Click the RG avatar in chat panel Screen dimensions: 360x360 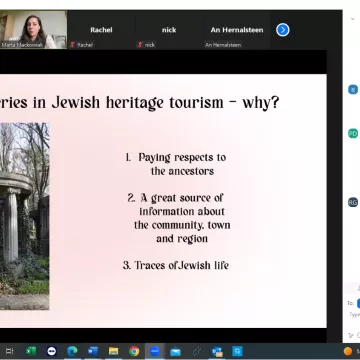pyautogui.click(x=353, y=202)
